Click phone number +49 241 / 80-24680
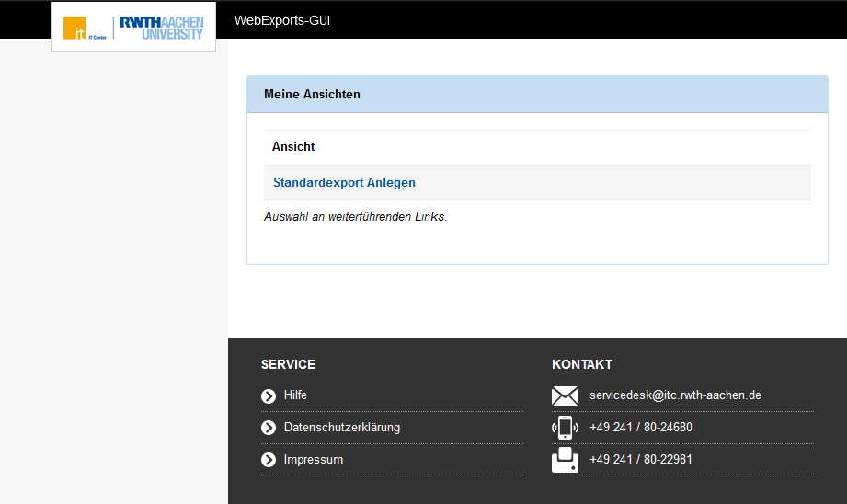847x504 pixels. [640, 428]
